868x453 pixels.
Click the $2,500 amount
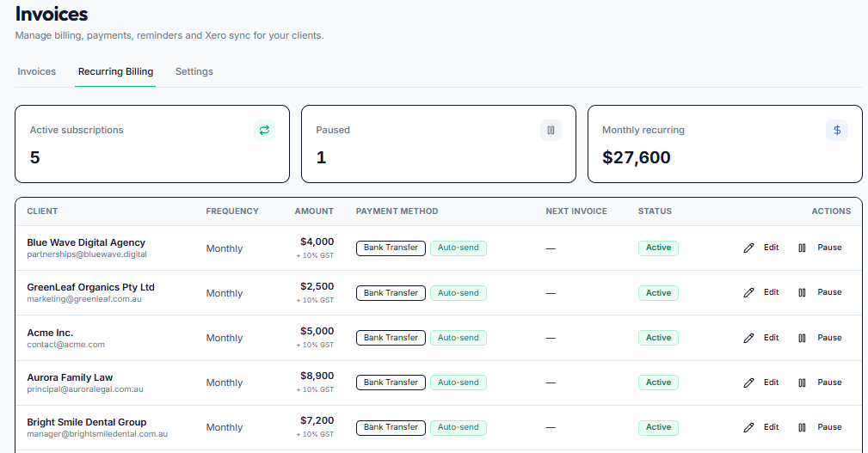[x=317, y=286]
